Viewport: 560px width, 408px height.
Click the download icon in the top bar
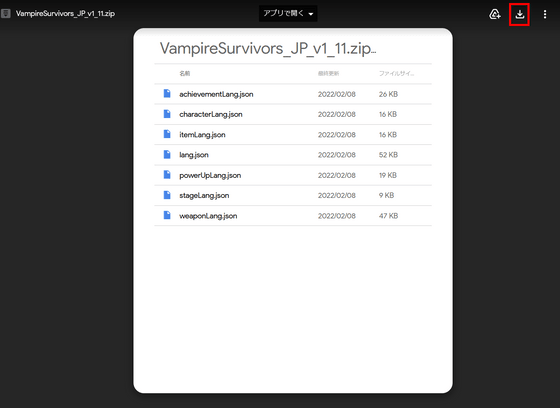520,14
